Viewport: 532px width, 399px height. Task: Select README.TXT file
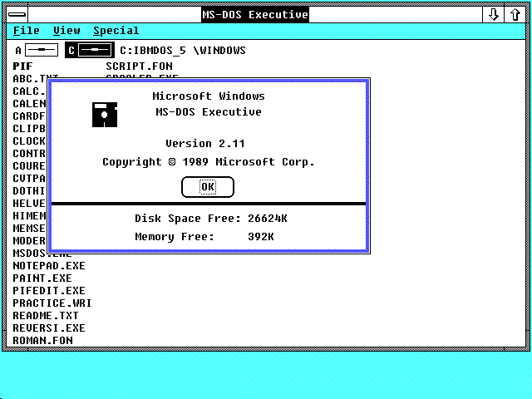pyautogui.click(x=45, y=316)
